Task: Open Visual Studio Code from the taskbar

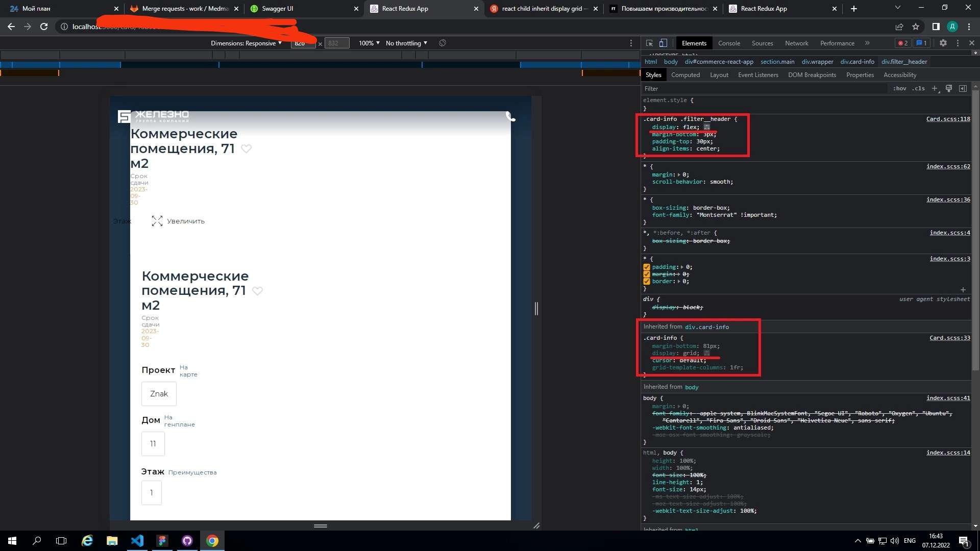Action: (137, 541)
